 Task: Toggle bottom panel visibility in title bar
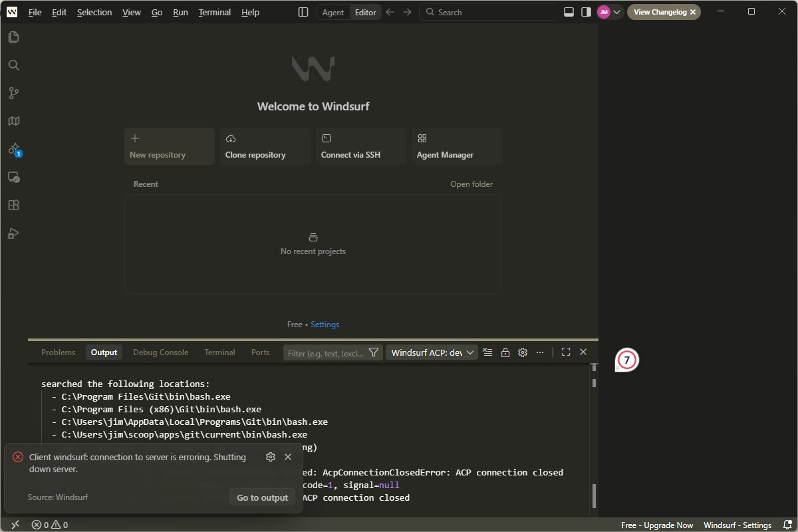click(569, 12)
